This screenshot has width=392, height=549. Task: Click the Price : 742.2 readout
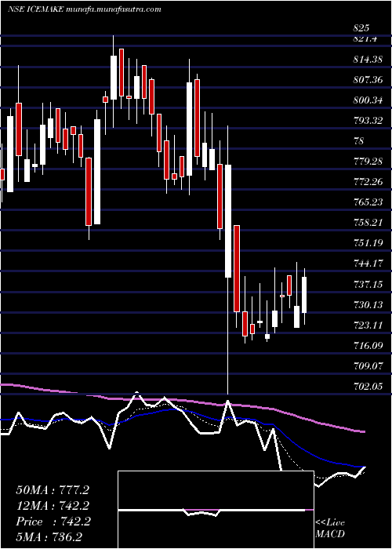[53, 522]
